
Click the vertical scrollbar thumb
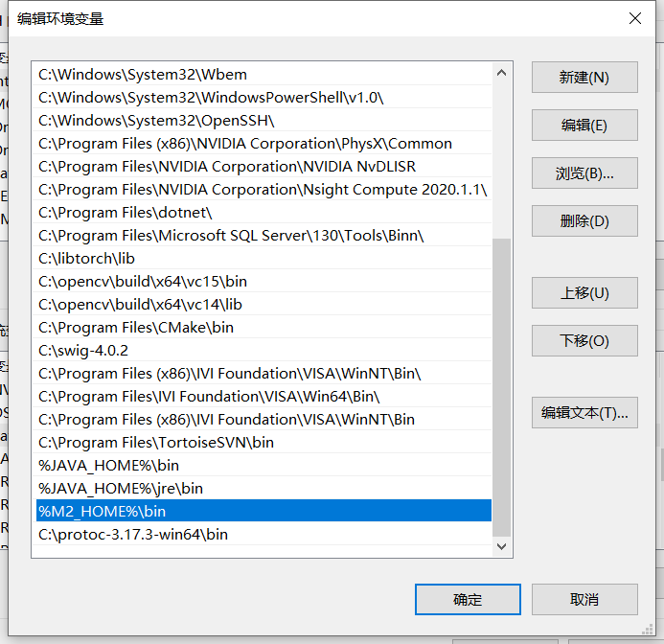click(x=501, y=388)
